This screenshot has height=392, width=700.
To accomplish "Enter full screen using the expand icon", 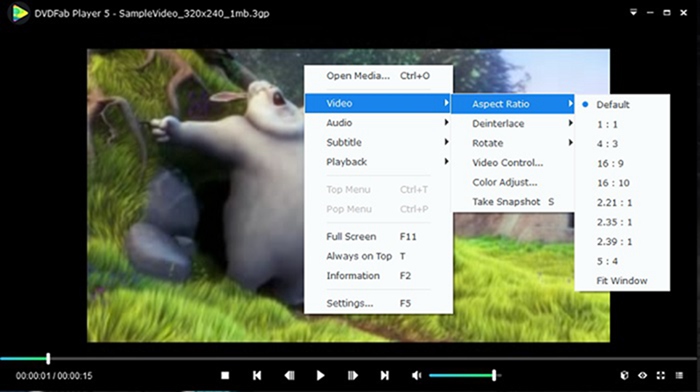I will (x=661, y=375).
